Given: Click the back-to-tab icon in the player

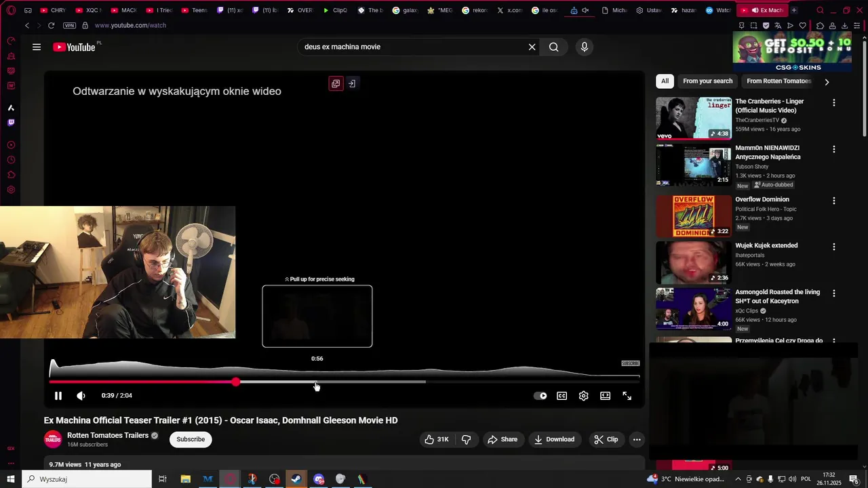Looking at the screenshot, I should point(352,83).
